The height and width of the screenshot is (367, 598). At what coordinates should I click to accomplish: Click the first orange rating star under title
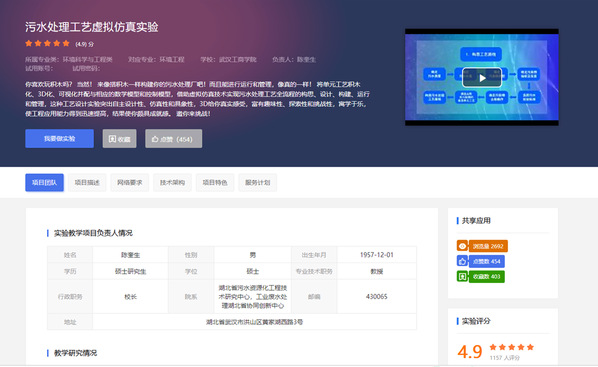pos(29,43)
